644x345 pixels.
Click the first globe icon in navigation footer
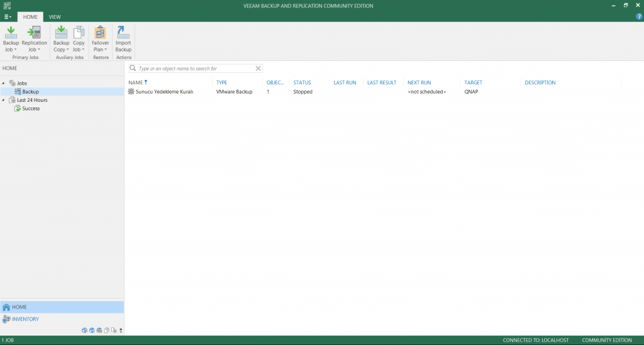(84, 330)
